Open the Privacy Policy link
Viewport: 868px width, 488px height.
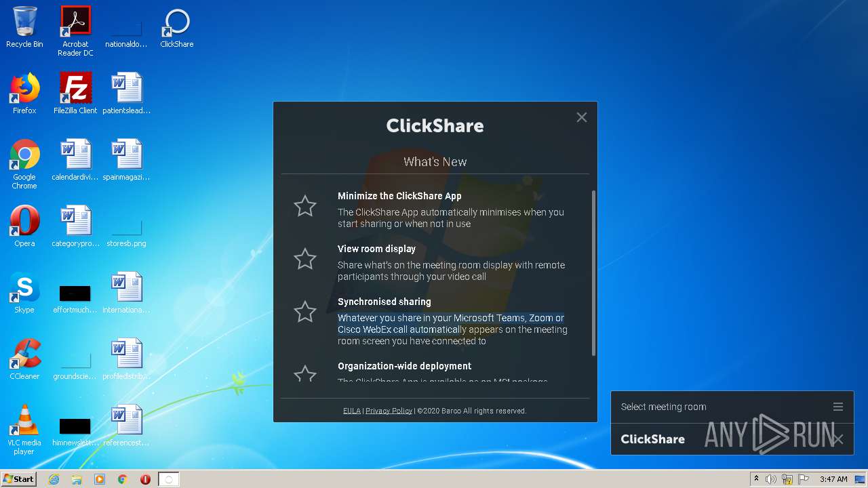389,411
